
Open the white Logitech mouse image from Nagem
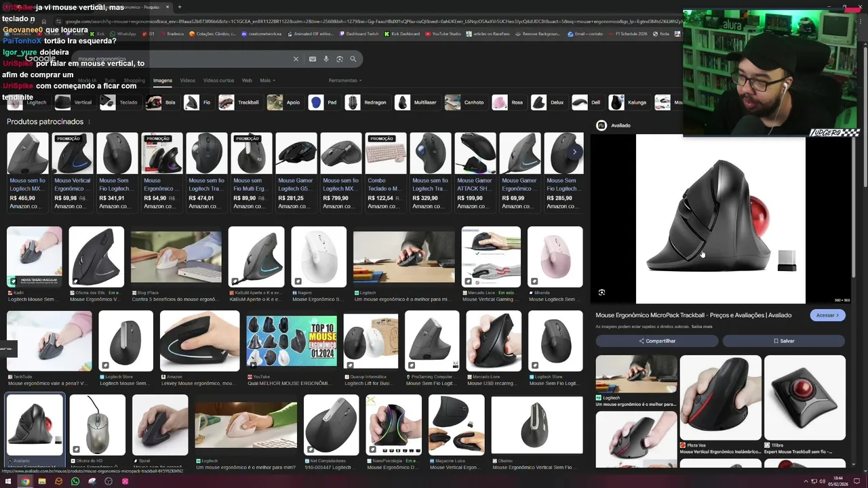point(319,257)
